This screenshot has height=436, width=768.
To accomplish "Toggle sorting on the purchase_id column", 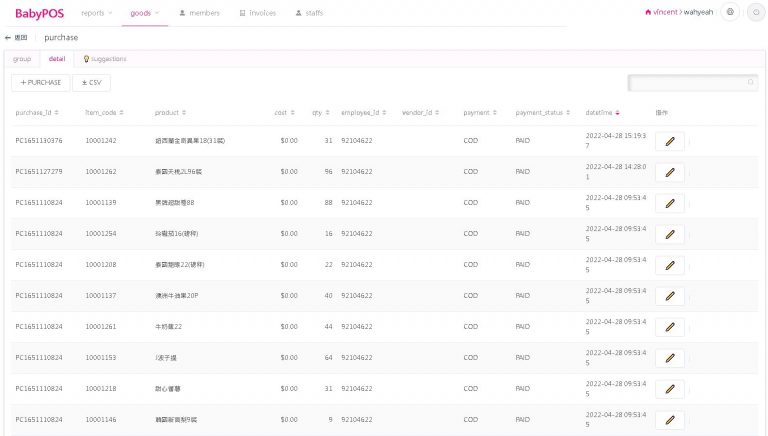I will point(40,112).
